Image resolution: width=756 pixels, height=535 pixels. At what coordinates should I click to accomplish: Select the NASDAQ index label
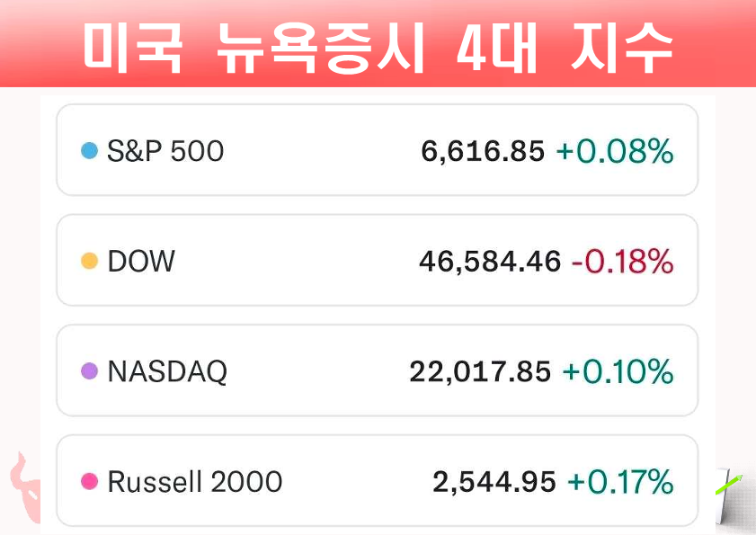(167, 371)
